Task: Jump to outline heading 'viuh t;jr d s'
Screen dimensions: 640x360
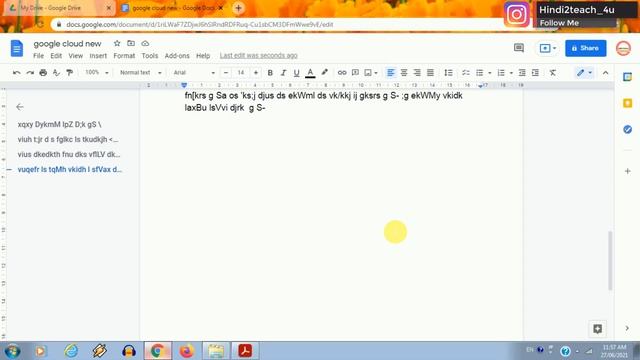Action: pyautogui.click(x=68, y=140)
